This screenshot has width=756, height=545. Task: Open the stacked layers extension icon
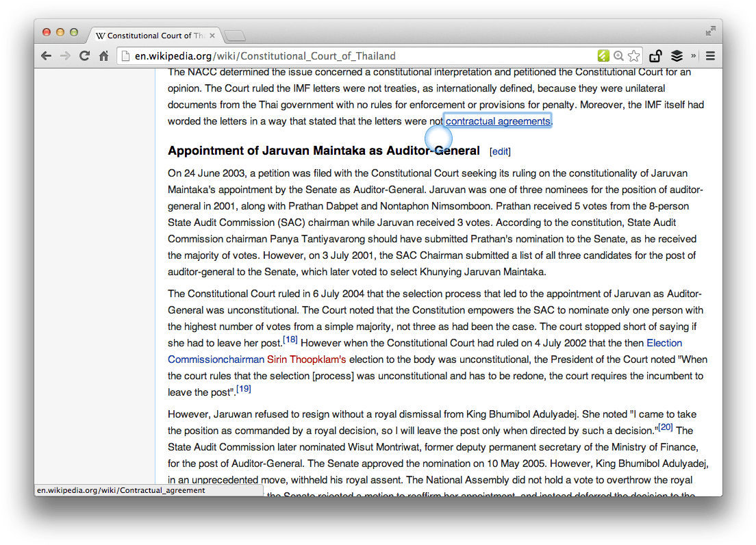(x=677, y=56)
